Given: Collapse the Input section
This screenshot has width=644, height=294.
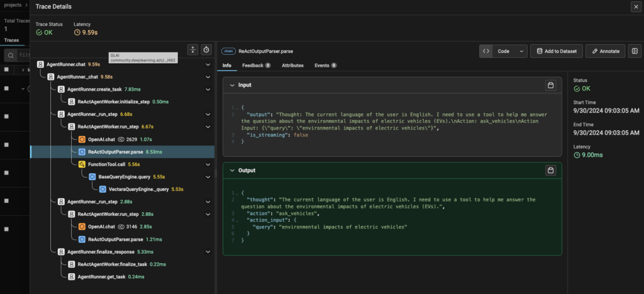Looking at the screenshot, I should [232, 85].
